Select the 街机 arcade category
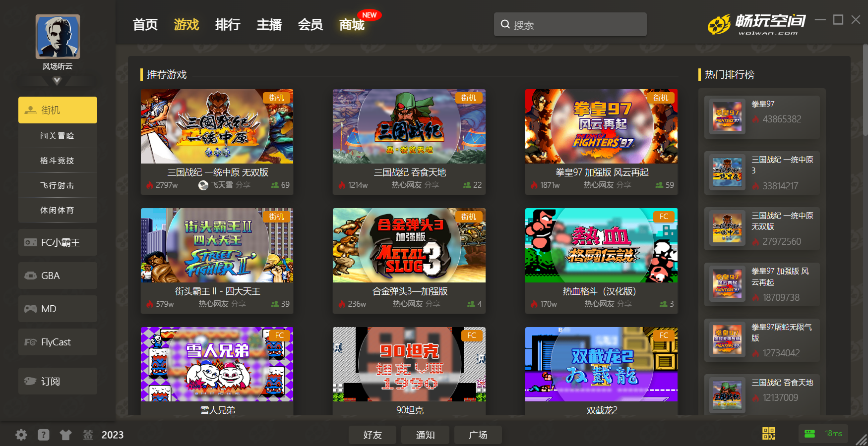Screen dimensions: 868x446 pyautogui.click(x=58, y=110)
